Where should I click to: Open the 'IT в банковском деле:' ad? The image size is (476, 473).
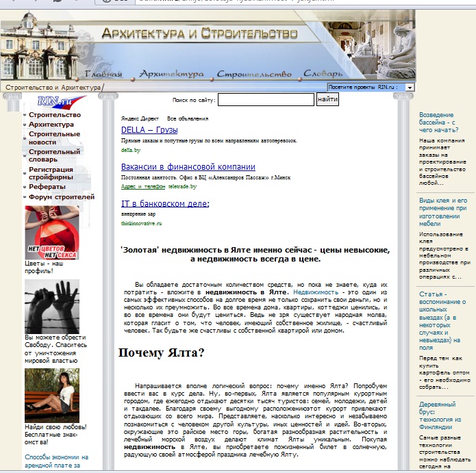[x=165, y=203]
